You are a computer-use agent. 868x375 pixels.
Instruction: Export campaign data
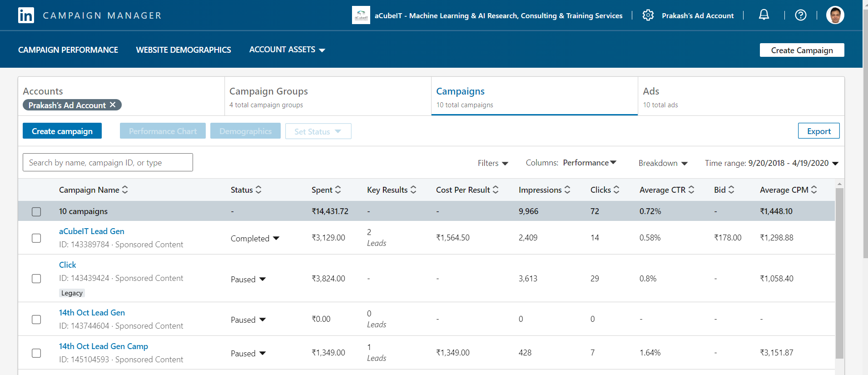(818, 131)
